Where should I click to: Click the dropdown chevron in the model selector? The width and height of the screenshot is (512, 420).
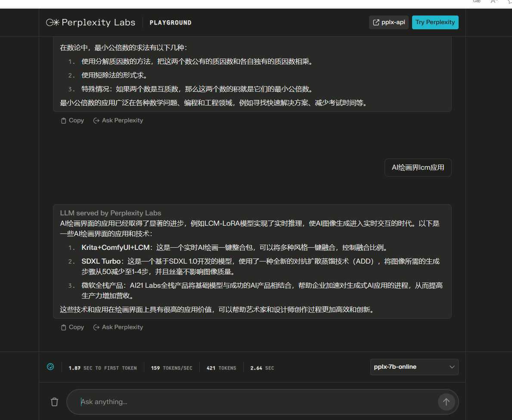click(452, 367)
